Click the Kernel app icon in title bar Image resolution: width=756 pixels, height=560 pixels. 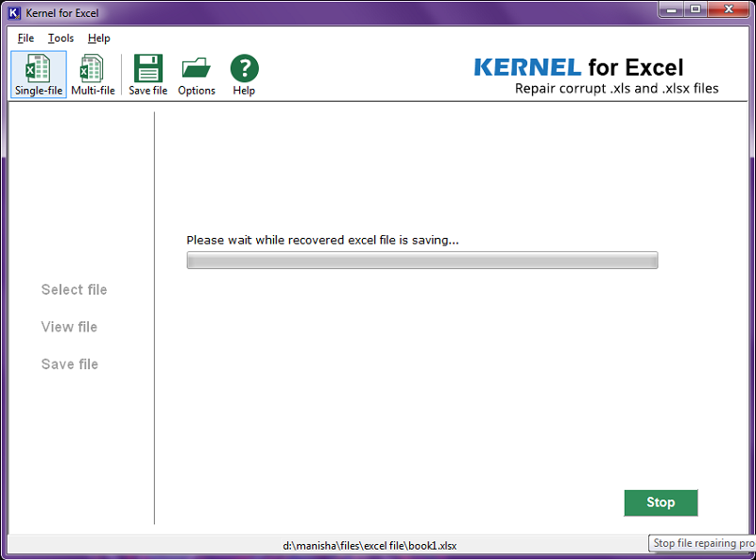[x=14, y=13]
